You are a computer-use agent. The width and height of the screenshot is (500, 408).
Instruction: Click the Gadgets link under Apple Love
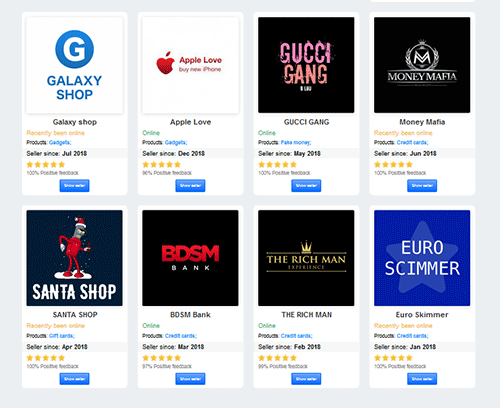coord(176,143)
